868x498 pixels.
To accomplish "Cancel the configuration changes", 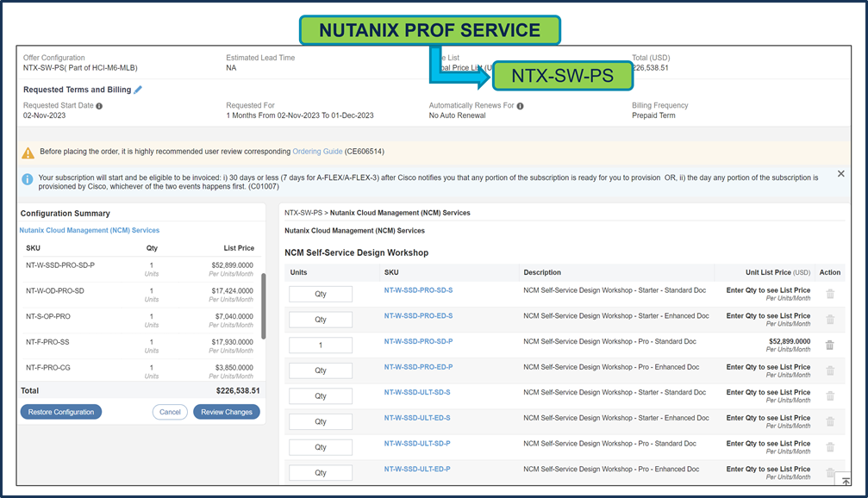I will tap(170, 412).
